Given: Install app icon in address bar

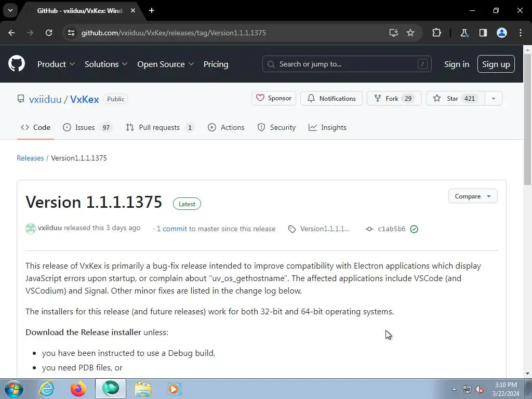Looking at the screenshot, I should pos(394,33).
